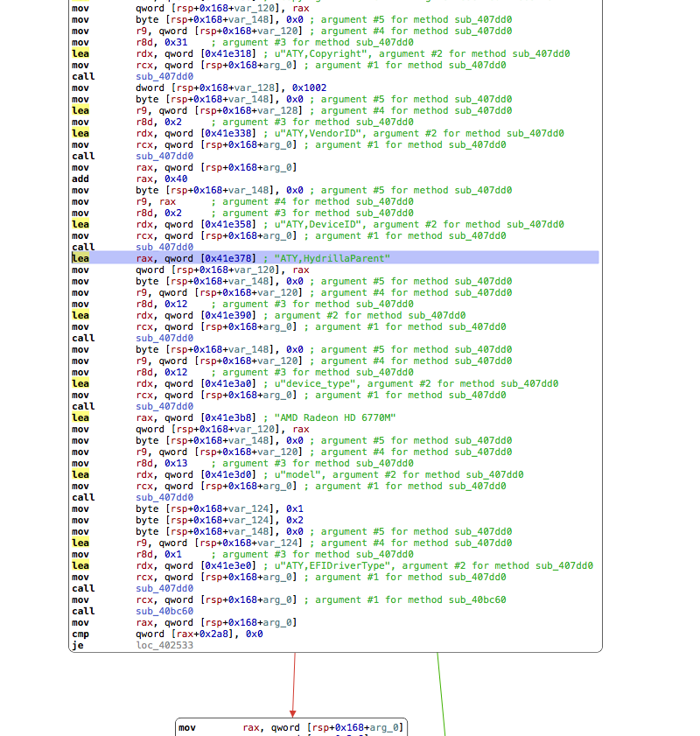The image size is (700, 736).
Task: Click the u"ATY,VendorID" string comment
Action: pyautogui.click(x=321, y=133)
